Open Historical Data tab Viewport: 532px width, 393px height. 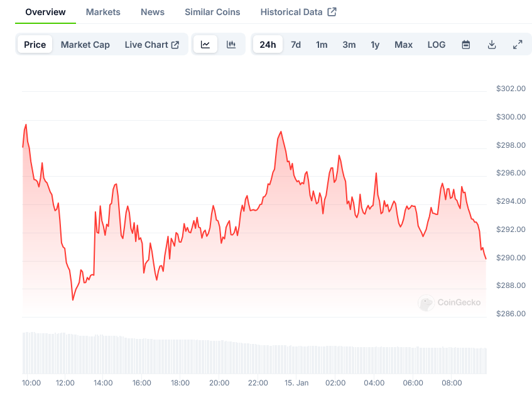[x=298, y=12]
